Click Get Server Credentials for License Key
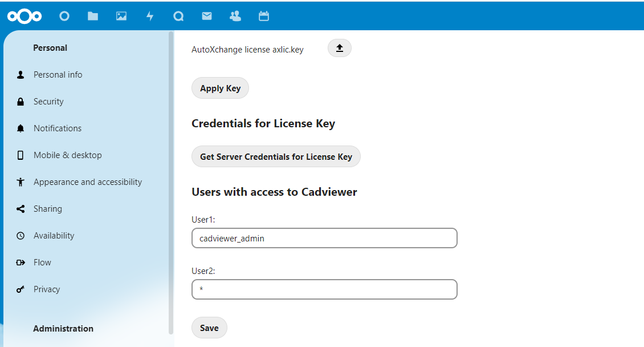The width and height of the screenshot is (644, 347). (276, 156)
